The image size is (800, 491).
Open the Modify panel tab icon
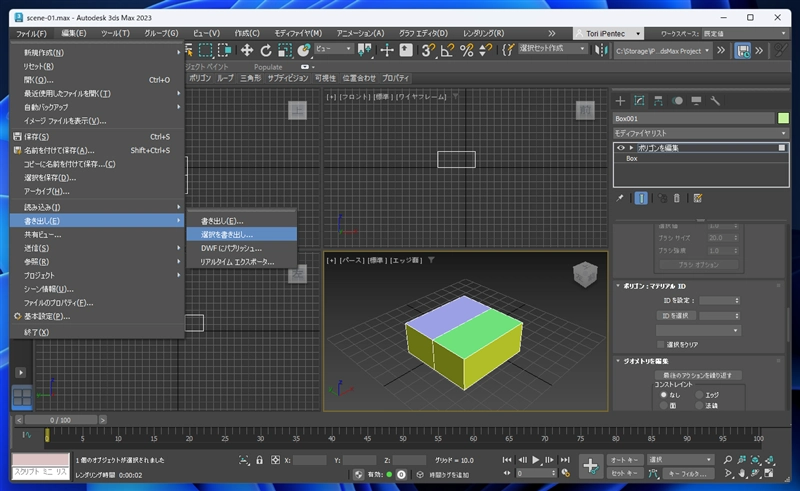click(639, 101)
